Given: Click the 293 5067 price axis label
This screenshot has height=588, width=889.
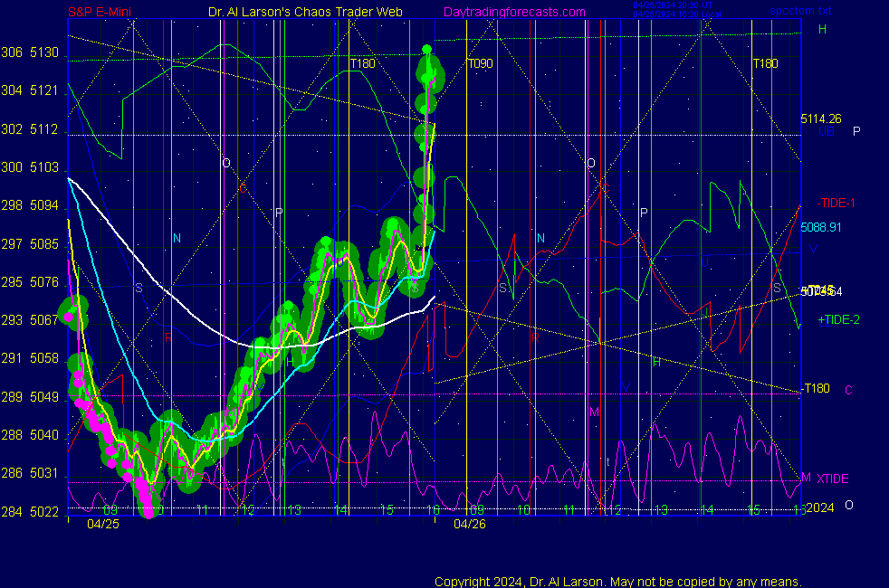Looking at the screenshot, I should [30, 320].
